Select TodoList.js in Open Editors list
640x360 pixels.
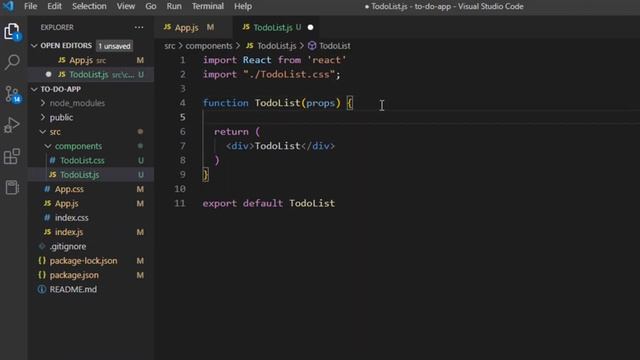pos(91,75)
